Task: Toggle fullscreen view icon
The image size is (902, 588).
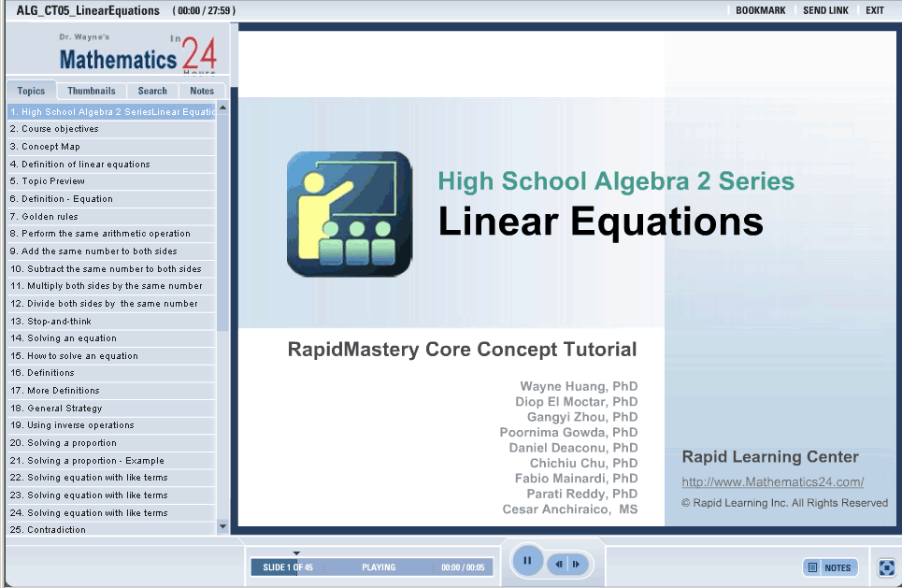Action: point(886,567)
